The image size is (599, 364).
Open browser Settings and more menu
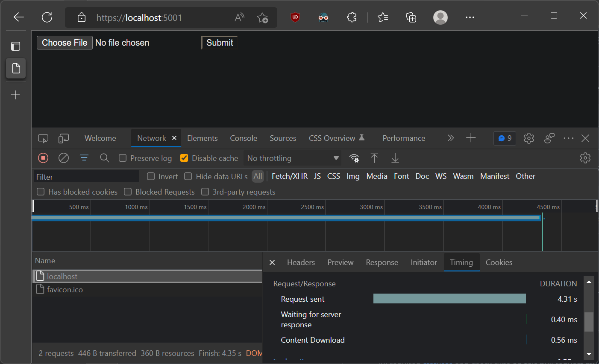point(470,17)
